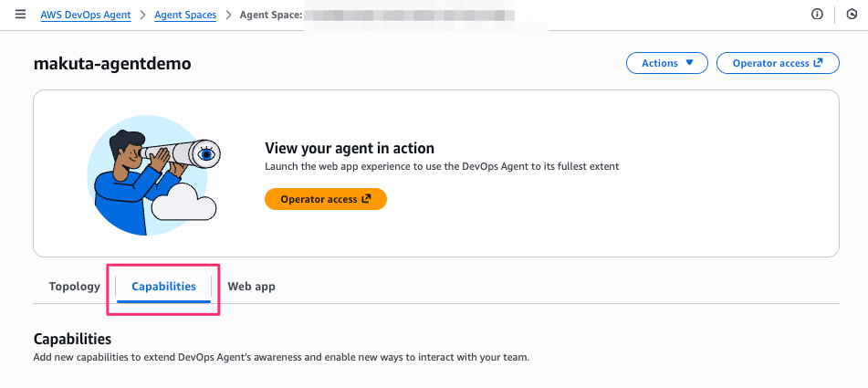Click the 'View your agent in action' heading

[x=350, y=148]
